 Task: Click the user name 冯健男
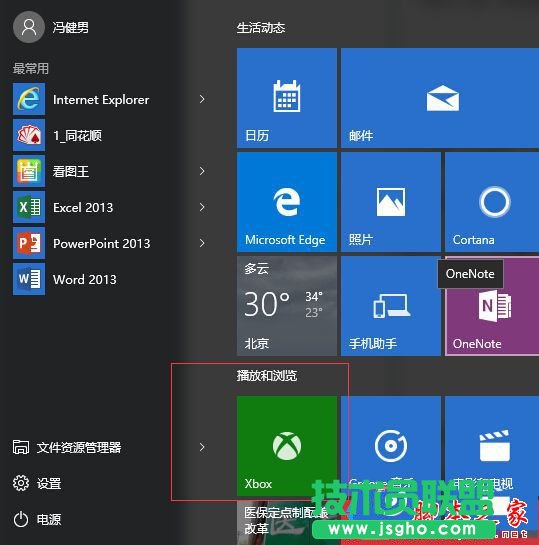[x=71, y=27]
